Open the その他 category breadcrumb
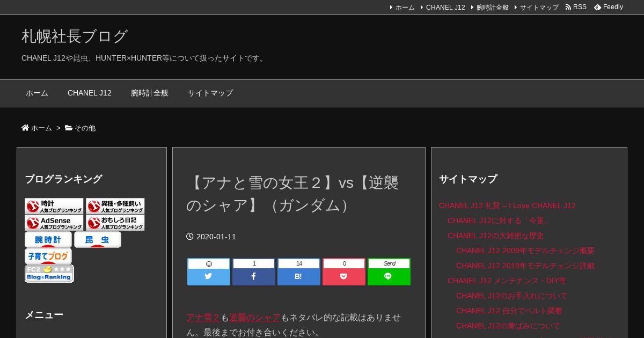The height and width of the screenshot is (338, 644). pos(85,128)
